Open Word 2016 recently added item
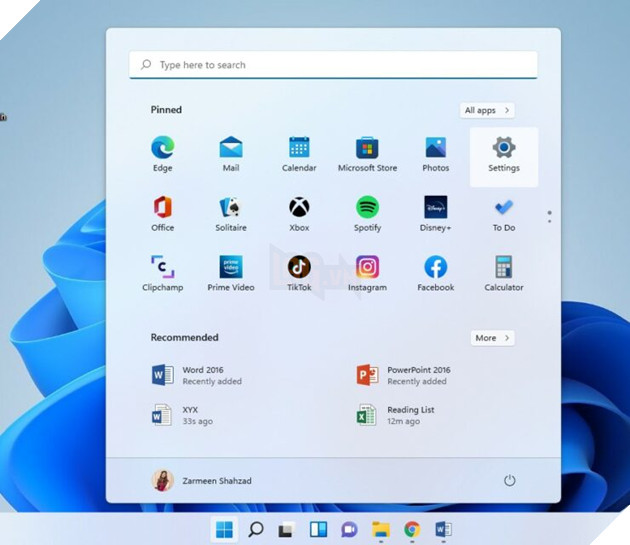Viewport: 630px width, 545px height. [197, 375]
